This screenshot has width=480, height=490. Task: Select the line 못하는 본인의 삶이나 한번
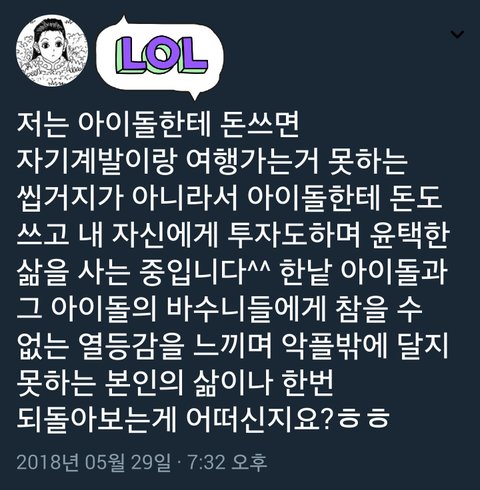175,382
